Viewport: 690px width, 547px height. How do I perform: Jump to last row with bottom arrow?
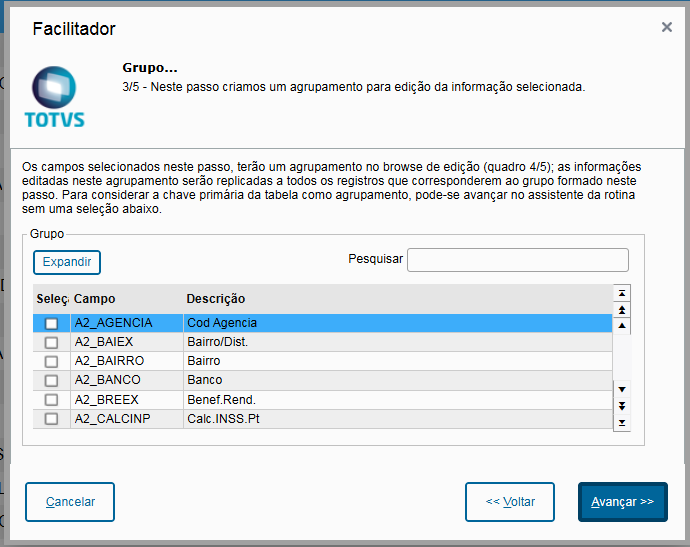pyautogui.click(x=622, y=423)
